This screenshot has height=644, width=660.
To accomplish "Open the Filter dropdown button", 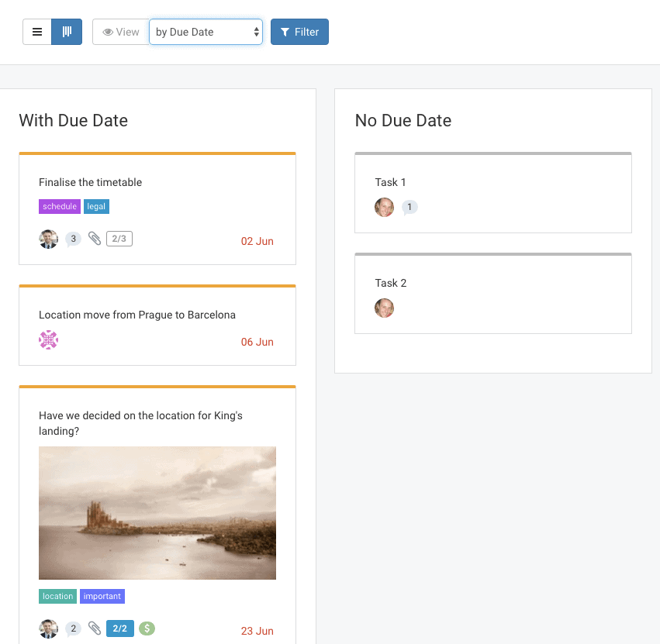I will (x=299, y=32).
